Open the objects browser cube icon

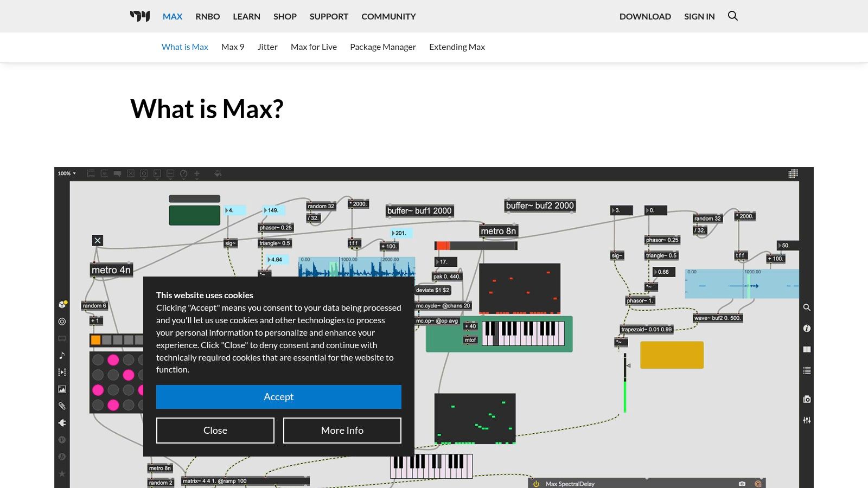pyautogui.click(x=62, y=304)
